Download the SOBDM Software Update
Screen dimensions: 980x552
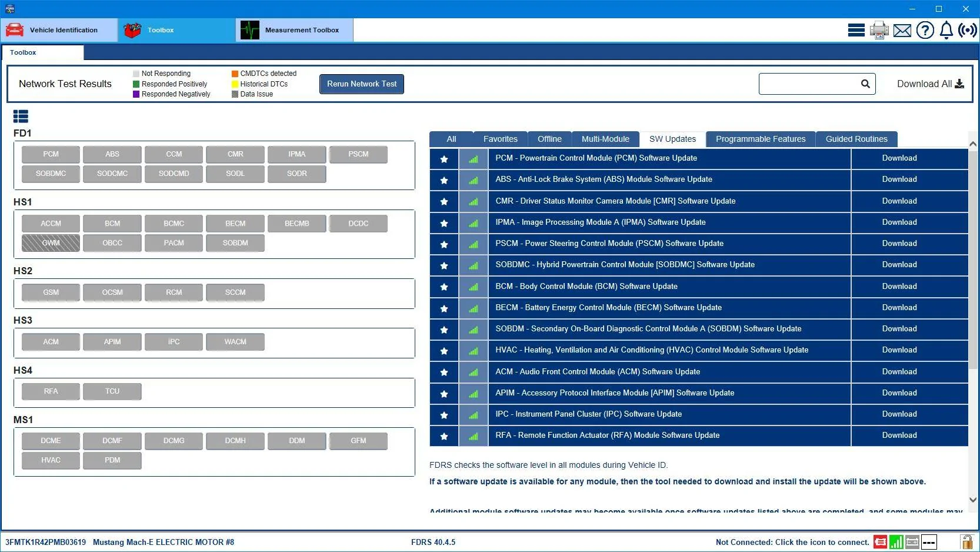pyautogui.click(x=899, y=329)
